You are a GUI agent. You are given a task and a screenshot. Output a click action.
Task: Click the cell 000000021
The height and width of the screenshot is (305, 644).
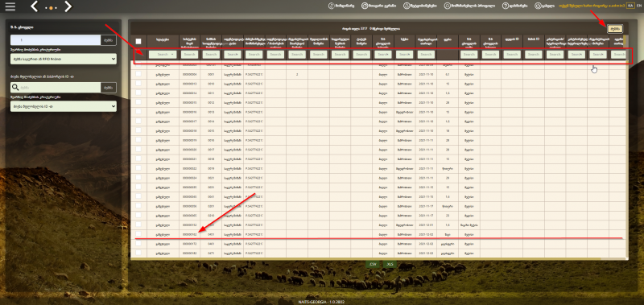point(189,159)
